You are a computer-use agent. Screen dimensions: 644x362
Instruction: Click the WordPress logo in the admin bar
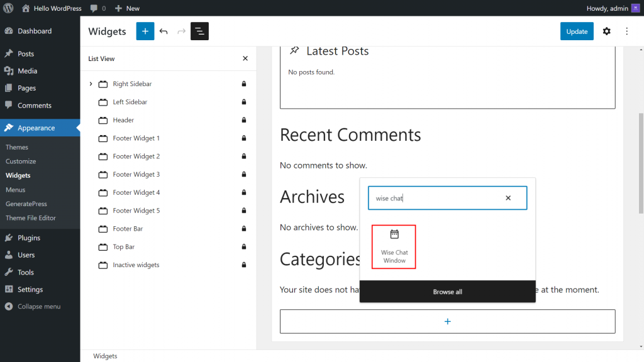pyautogui.click(x=8, y=8)
